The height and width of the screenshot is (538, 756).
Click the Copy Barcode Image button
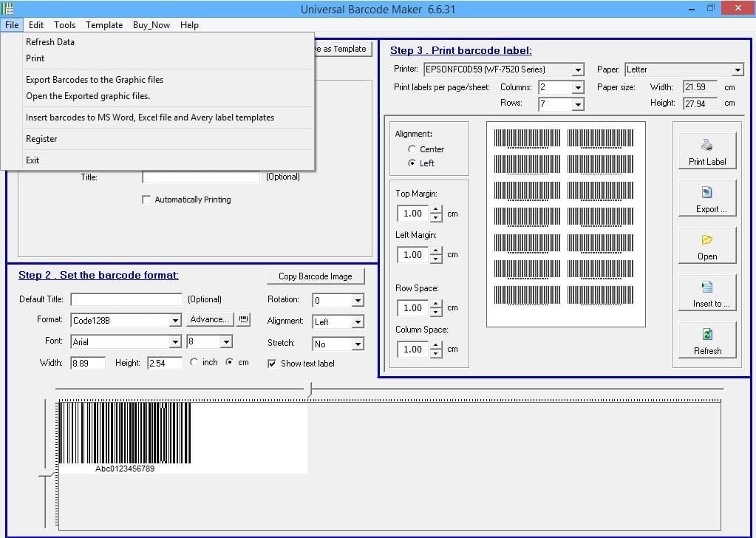316,276
